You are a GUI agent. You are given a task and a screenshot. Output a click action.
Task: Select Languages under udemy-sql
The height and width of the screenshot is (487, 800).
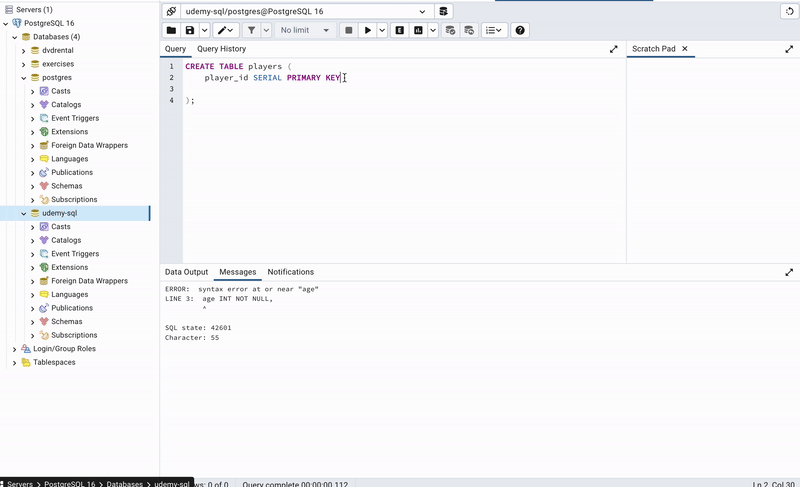69,294
